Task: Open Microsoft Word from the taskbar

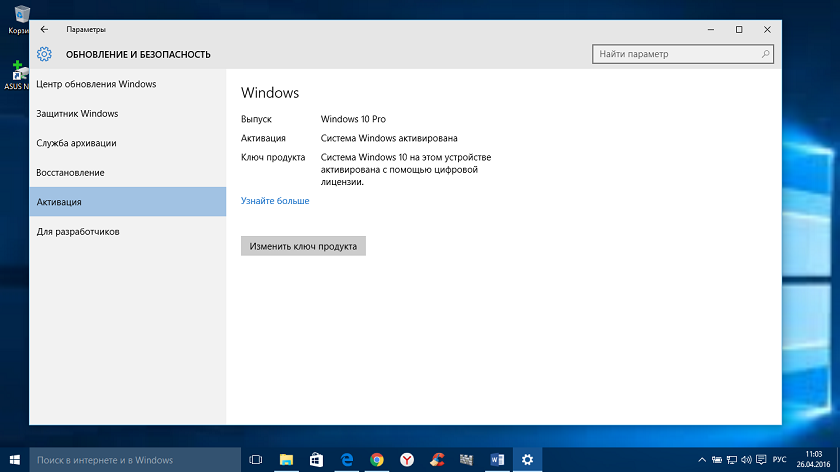Action: click(x=497, y=460)
